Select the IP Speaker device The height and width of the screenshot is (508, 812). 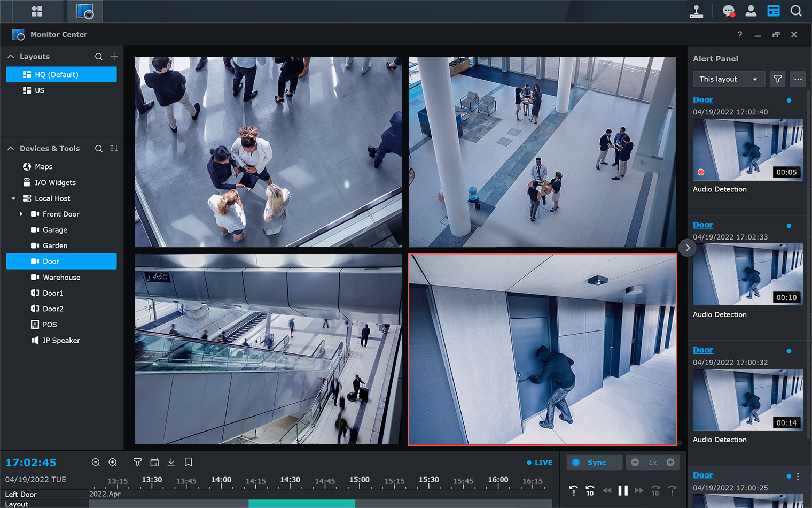tap(60, 340)
